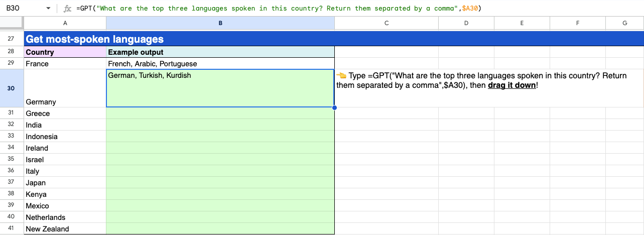Click the instruction cell with 'drag it down'

coord(487,88)
